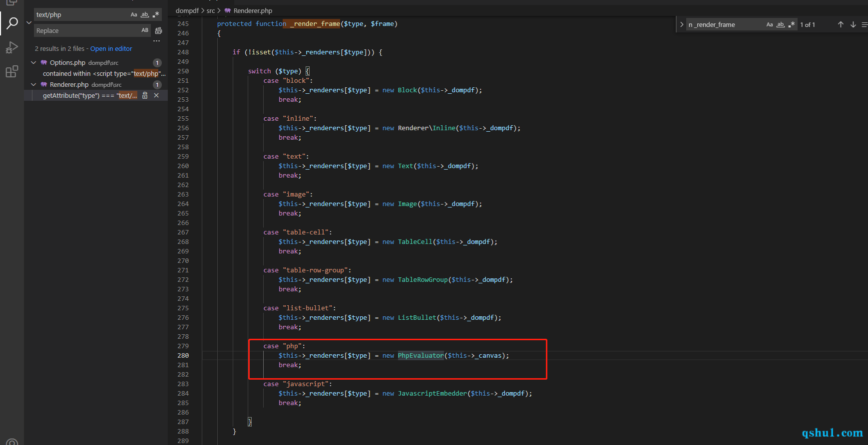This screenshot has width=868, height=445.
Task: Click the 'case "javascript":' line text
Action: point(298,384)
